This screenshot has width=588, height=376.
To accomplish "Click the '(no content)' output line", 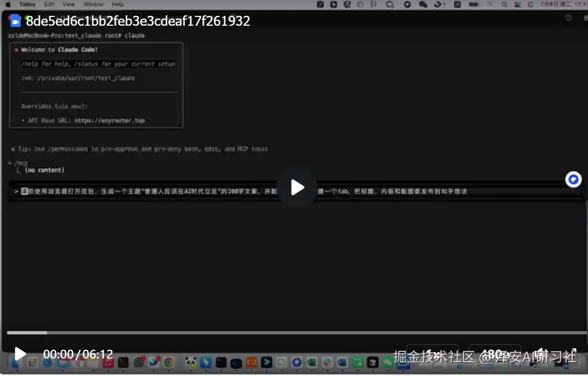I will 44,170.
